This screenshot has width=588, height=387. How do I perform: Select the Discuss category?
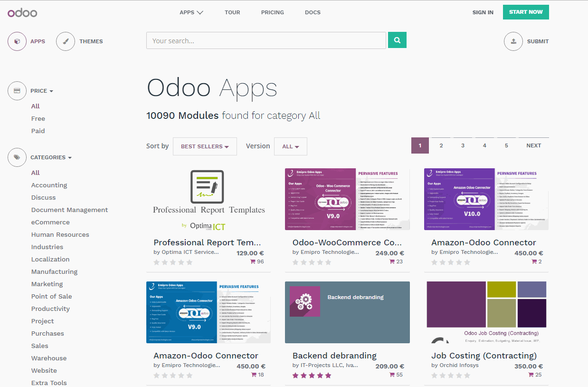point(44,197)
